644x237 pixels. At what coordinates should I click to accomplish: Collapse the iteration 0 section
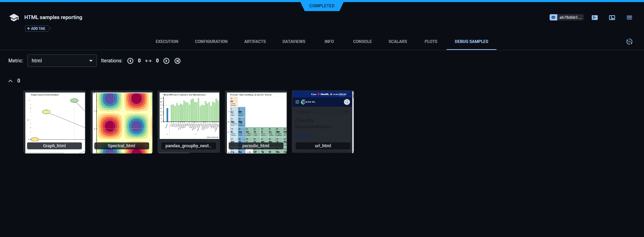[x=10, y=81]
